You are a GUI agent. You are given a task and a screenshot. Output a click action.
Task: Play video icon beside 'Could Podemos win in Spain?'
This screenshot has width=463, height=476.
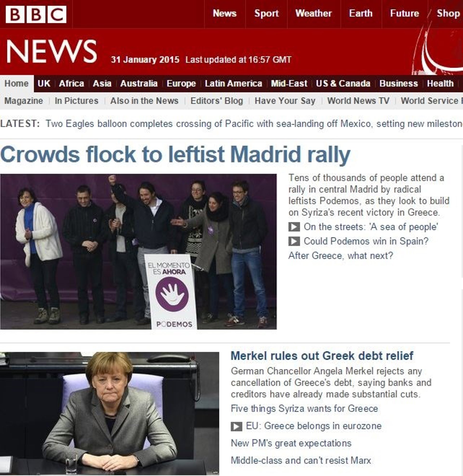pos(294,241)
